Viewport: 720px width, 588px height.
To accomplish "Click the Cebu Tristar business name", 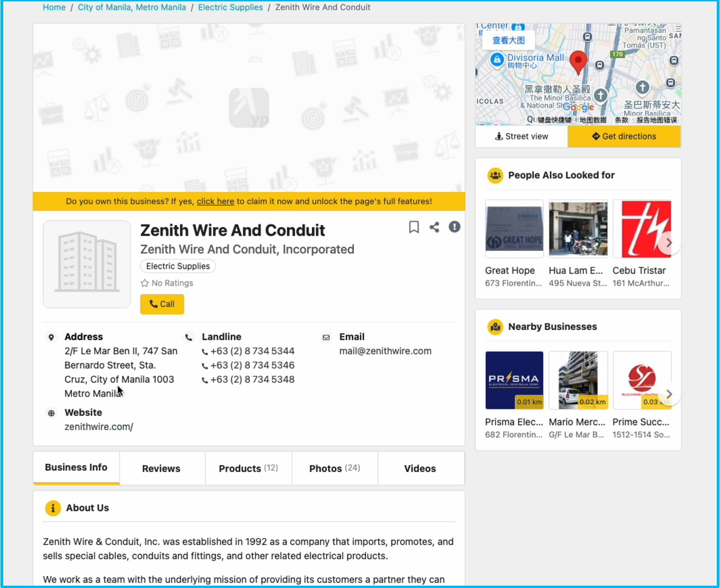I will (x=639, y=271).
